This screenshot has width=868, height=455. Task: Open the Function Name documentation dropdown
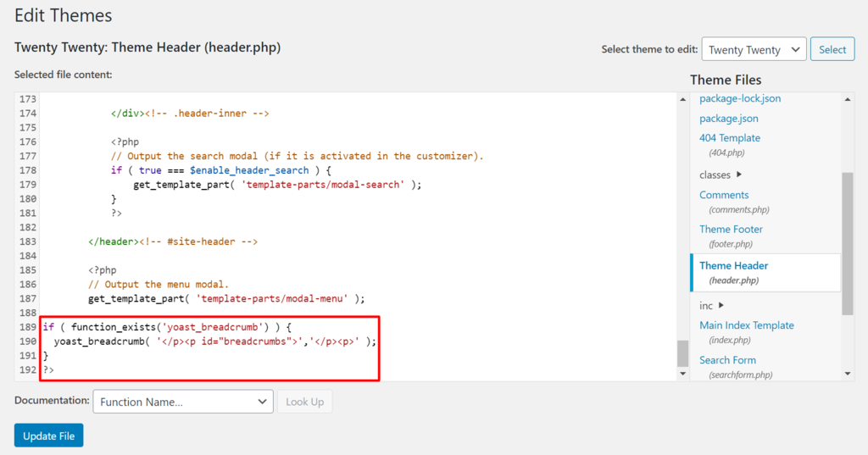point(182,402)
